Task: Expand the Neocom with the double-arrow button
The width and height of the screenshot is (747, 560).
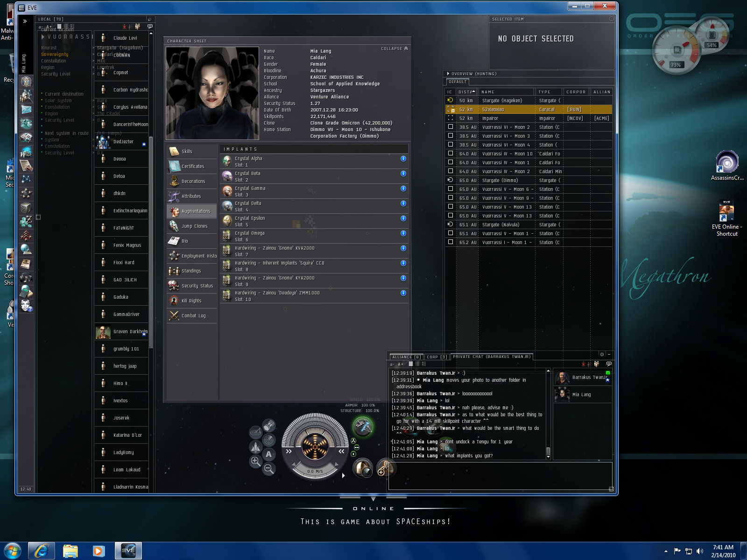Action: (25, 21)
